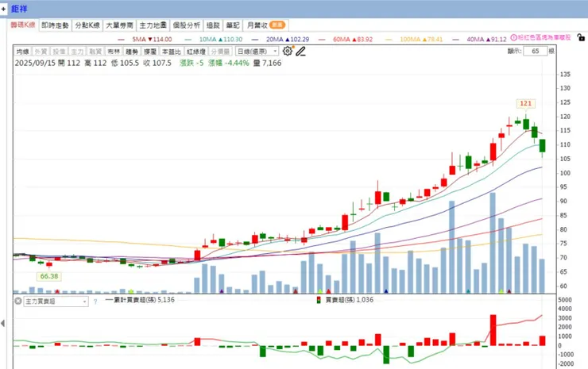Toggle 紅綠燈 indicator button
The height and width of the screenshot is (369, 588).
click(196, 52)
